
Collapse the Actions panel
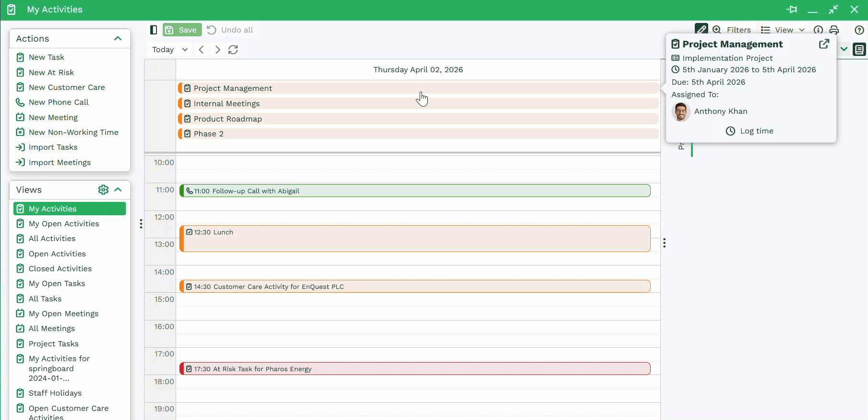point(118,39)
